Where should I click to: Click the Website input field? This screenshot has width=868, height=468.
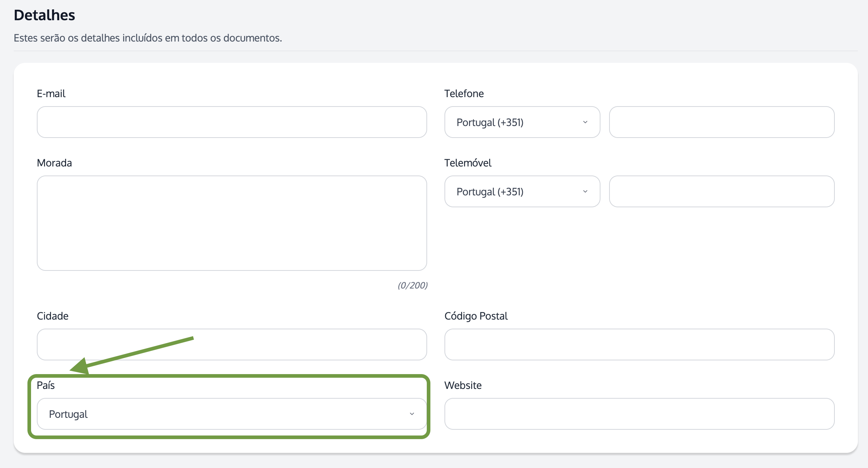(639, 414)
